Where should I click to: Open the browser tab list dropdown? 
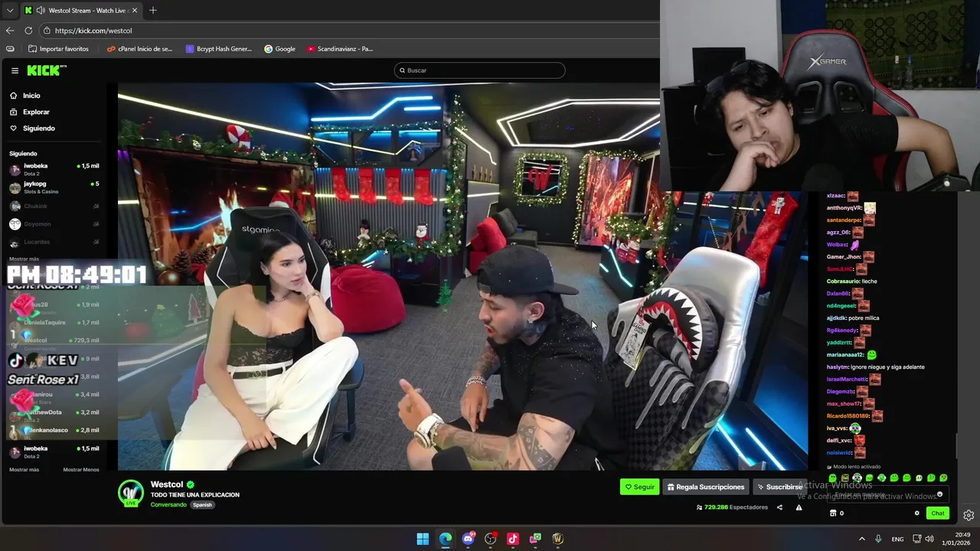(x=10, y=11)
